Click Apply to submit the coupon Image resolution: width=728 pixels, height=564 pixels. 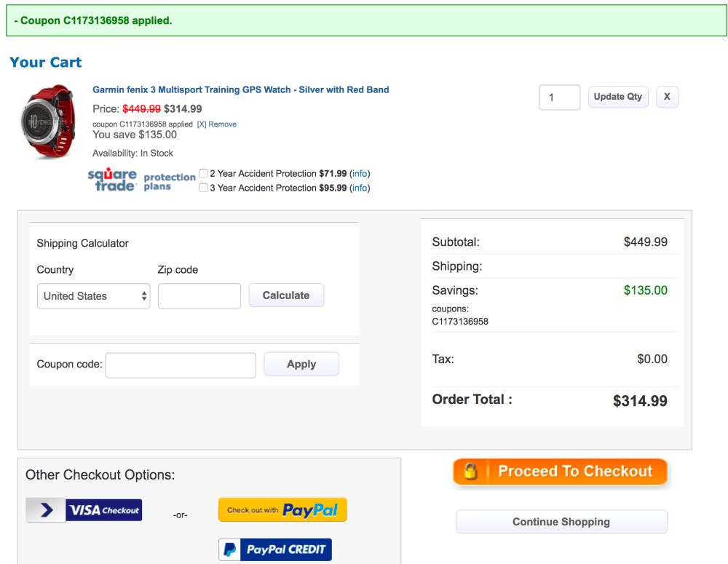pos(301,365)
